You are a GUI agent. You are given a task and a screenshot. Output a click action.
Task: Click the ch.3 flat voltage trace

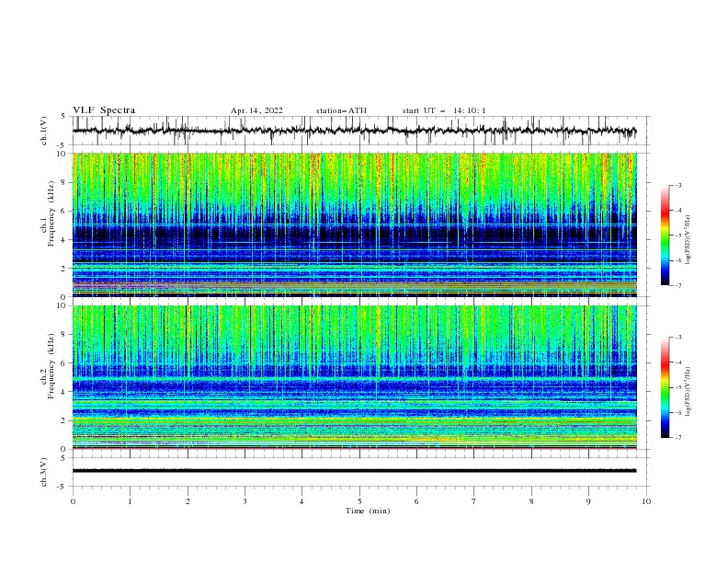(x=354, y=471)
